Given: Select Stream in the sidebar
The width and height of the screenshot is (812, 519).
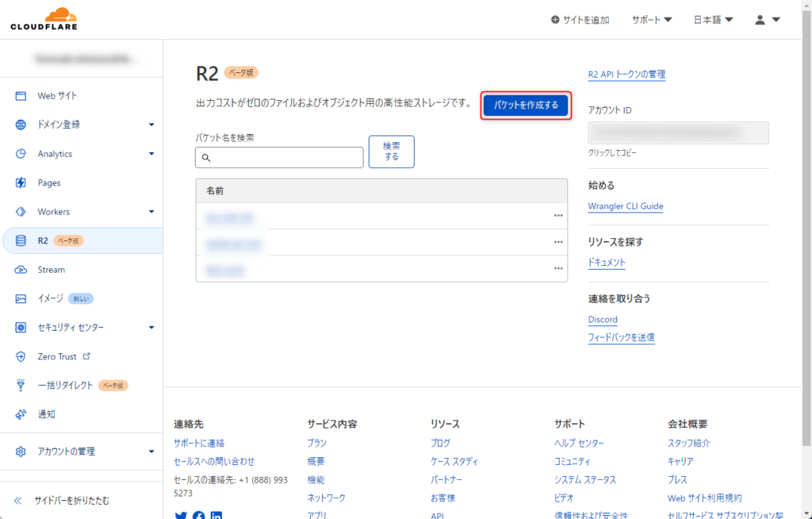Looking at the screenshot, I should [52, 270].
